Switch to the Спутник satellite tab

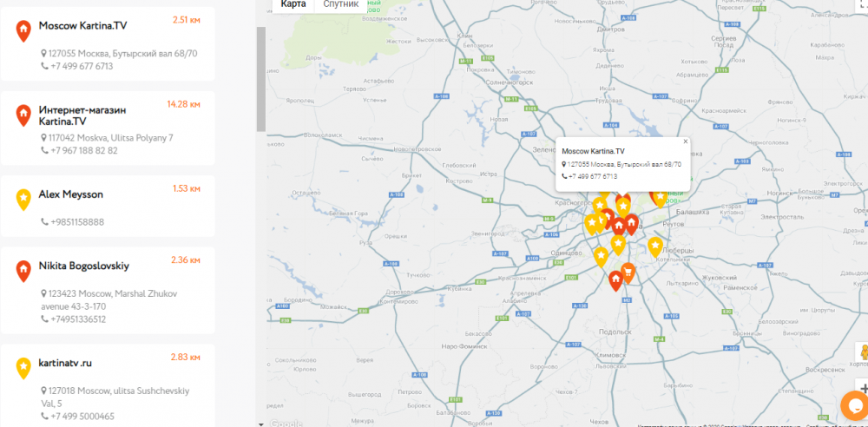tap(340, 4)
